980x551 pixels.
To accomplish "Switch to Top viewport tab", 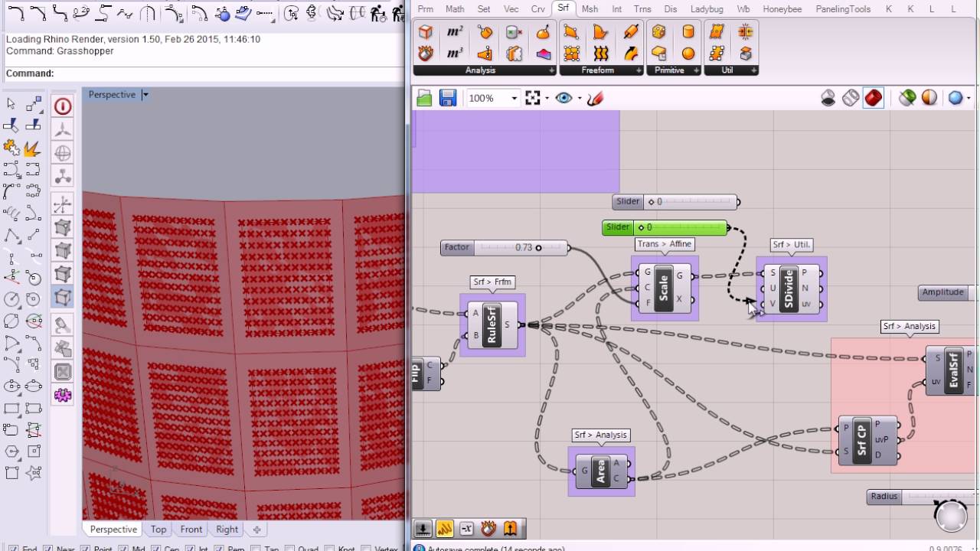I will pyautogui.click(x=158, y=530).
